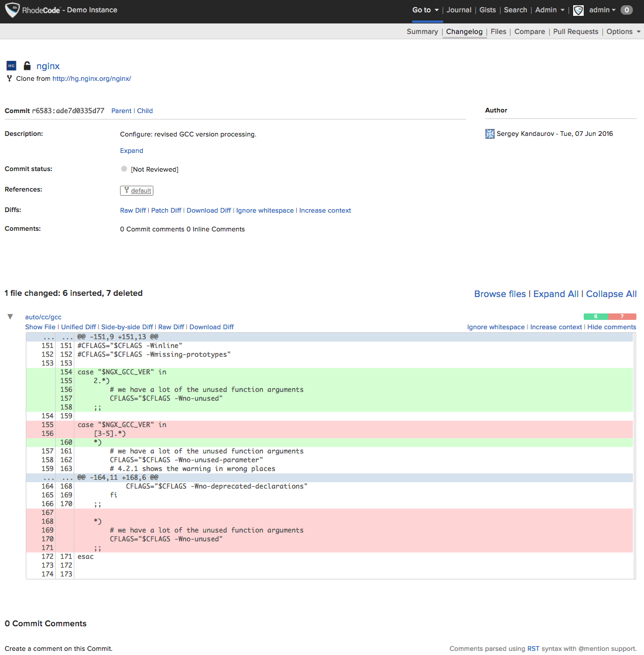Switch to the Pull Requests tab

pos(575,32)
